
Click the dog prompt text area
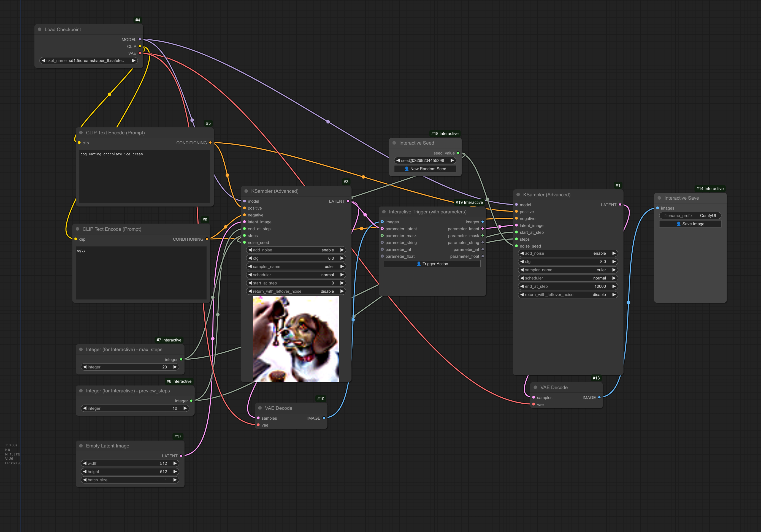tap(145, 177)
